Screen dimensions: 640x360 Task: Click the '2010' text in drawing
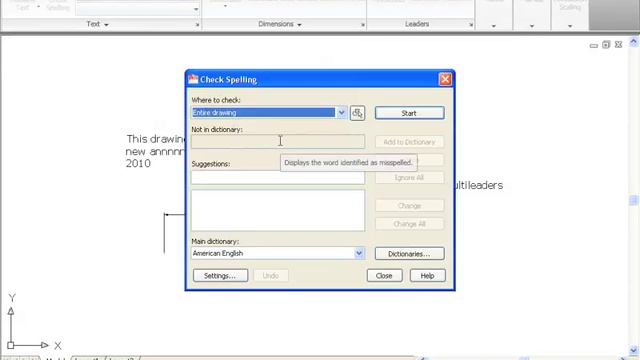(138, 163)
